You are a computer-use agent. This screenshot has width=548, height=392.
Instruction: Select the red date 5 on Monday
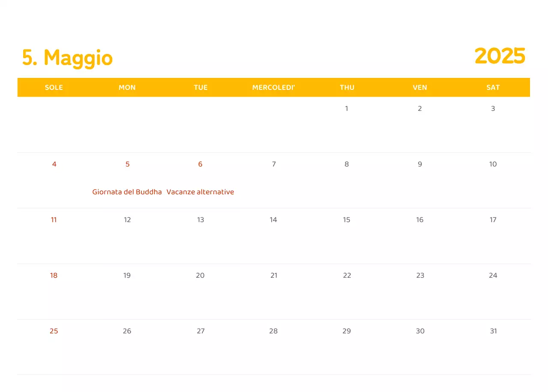[x=127, y=164]
